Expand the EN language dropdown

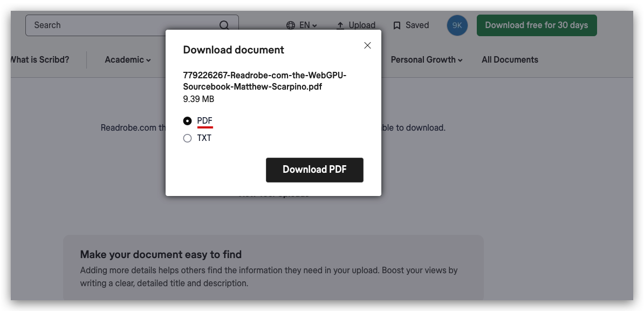point(308,25)
